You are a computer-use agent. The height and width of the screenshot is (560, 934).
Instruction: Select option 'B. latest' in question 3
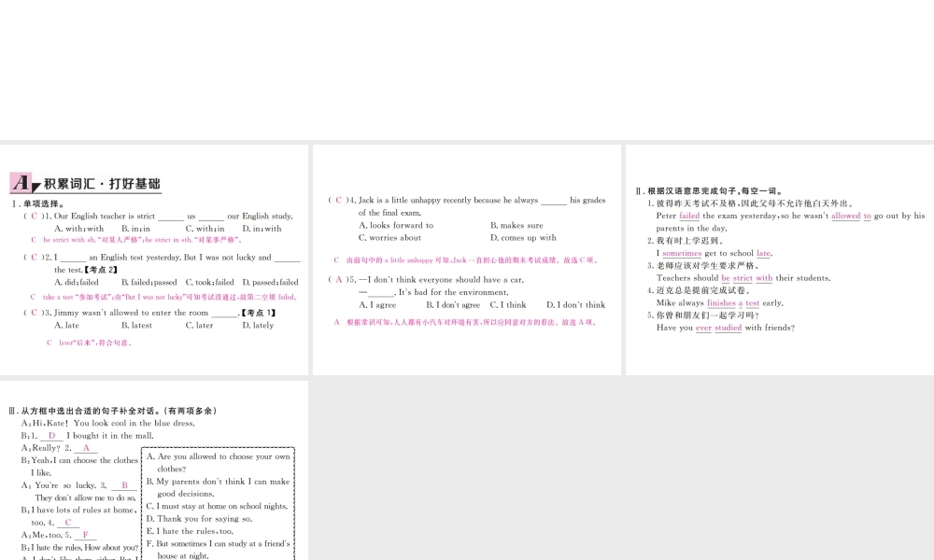[136, 325]
